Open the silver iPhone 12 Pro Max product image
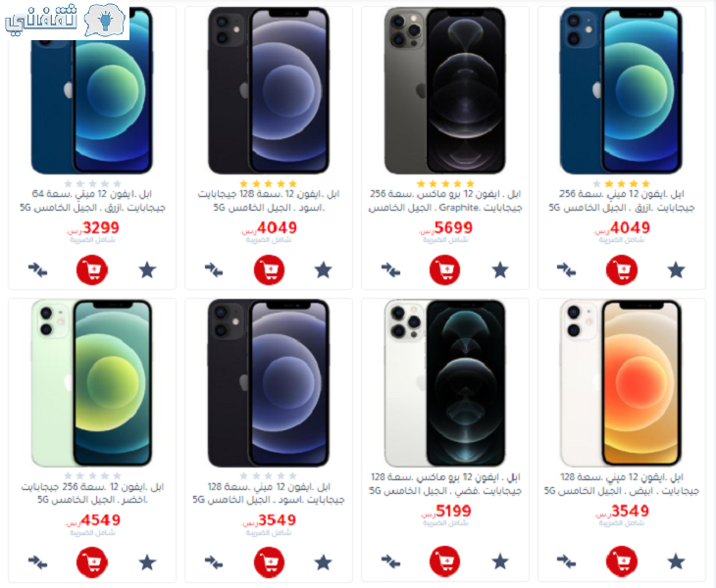 445,383
